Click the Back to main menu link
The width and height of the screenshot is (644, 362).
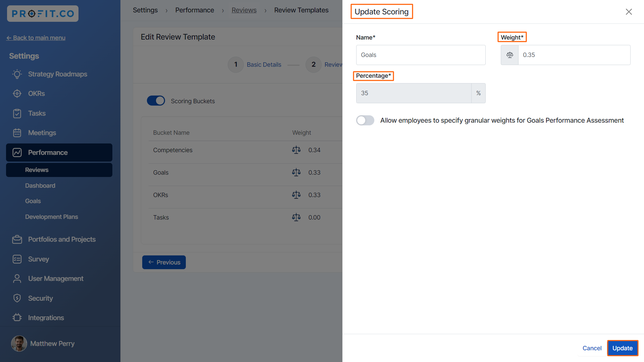point(36,38)
